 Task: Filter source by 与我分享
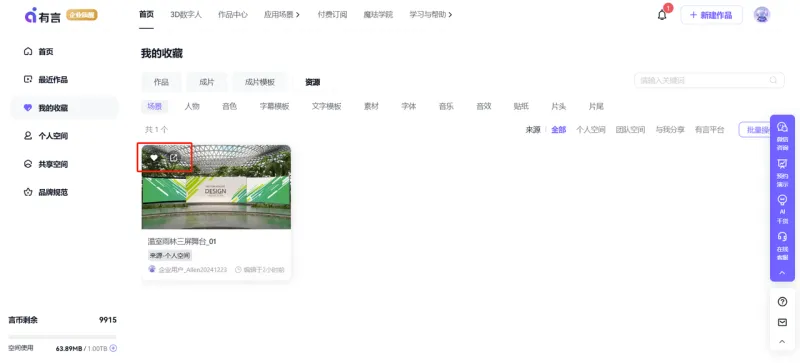670,130
